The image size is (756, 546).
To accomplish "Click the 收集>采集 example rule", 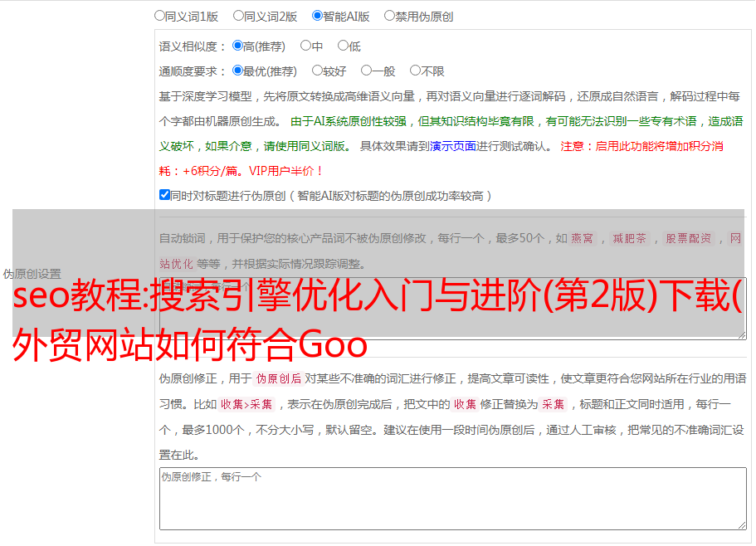I will 246,404.
